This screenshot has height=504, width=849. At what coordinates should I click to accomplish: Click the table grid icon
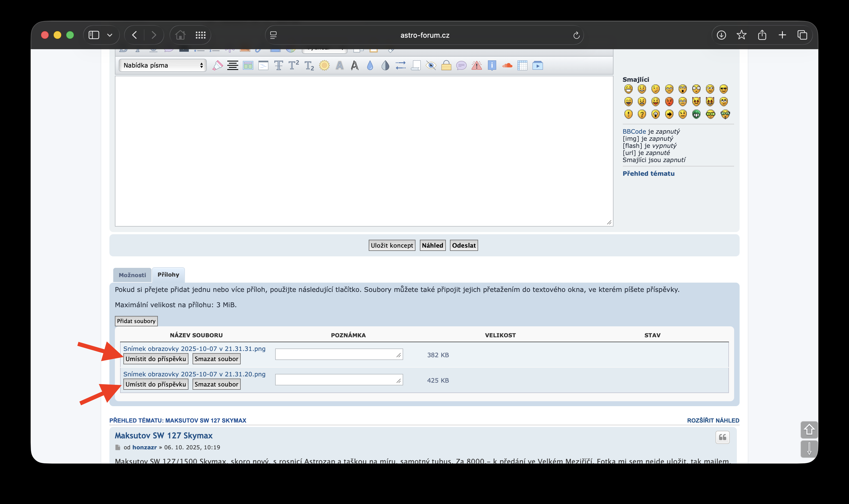click(522, 65)
